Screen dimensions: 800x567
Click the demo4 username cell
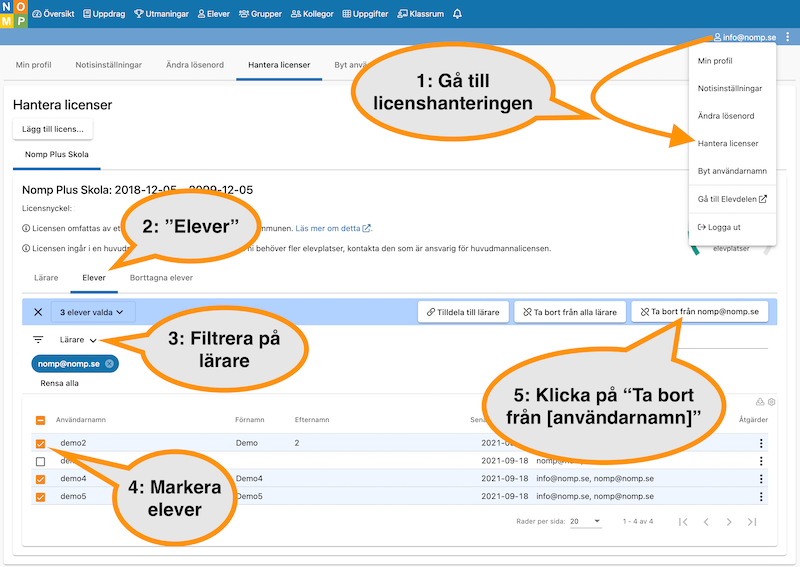coord(73,479)
